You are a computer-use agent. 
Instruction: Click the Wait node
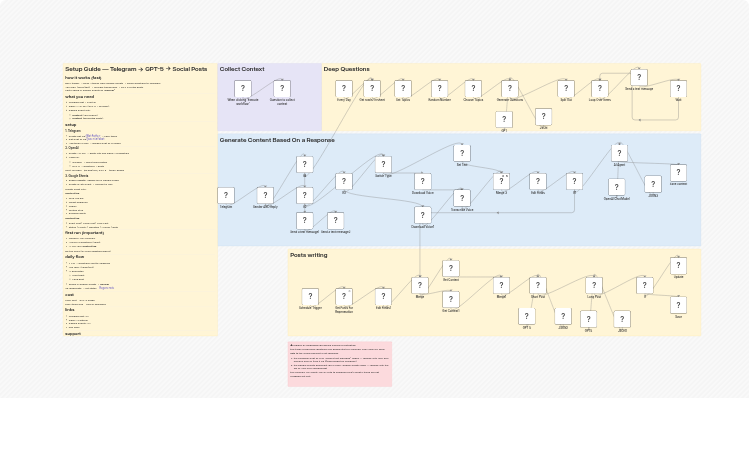[678, 89]
